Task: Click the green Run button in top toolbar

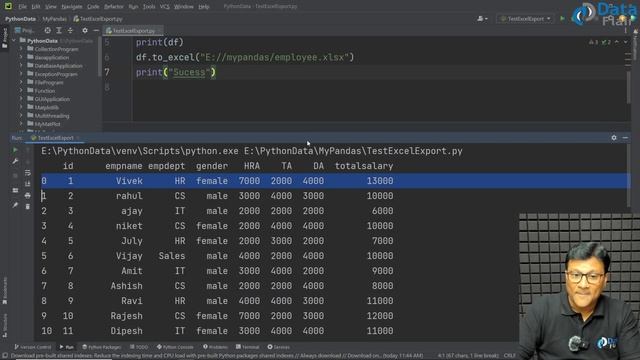Action: 562,18
